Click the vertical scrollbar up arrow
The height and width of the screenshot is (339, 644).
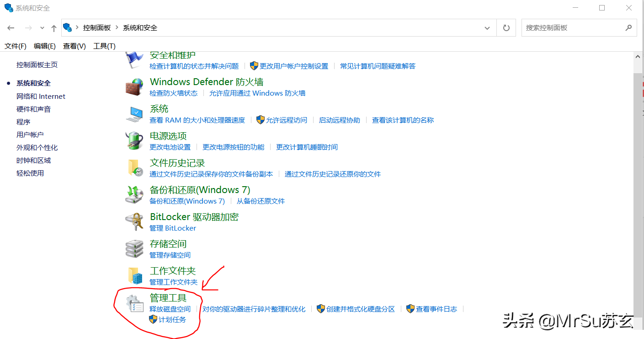pyautogui.click(x=639, y=56)
